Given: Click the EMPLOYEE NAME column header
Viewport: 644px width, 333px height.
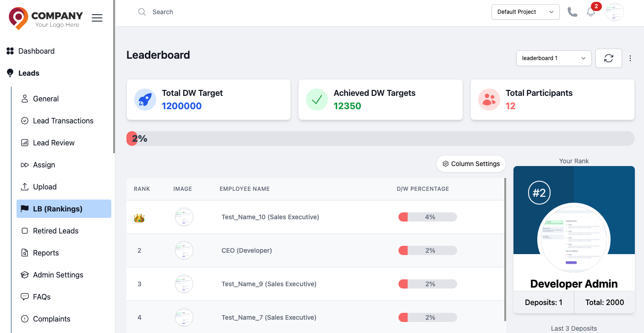Looking at the screenshot, I should pos(245,189).
